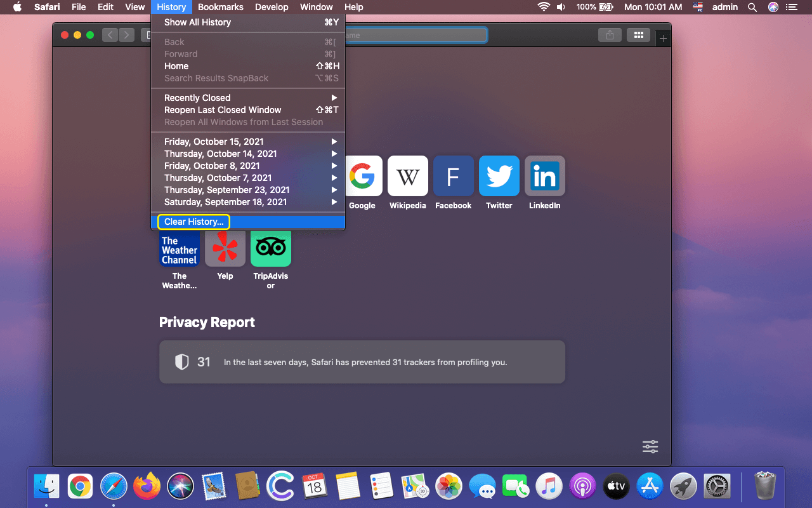
Task: Open Spotlight search in menu bar
Action: [752, 7]
